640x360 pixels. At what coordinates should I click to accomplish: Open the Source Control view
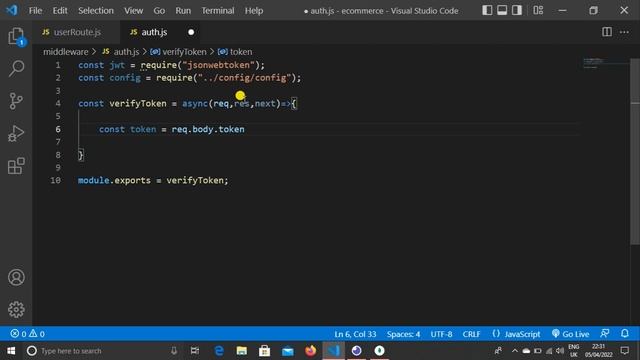pos(16,101)
